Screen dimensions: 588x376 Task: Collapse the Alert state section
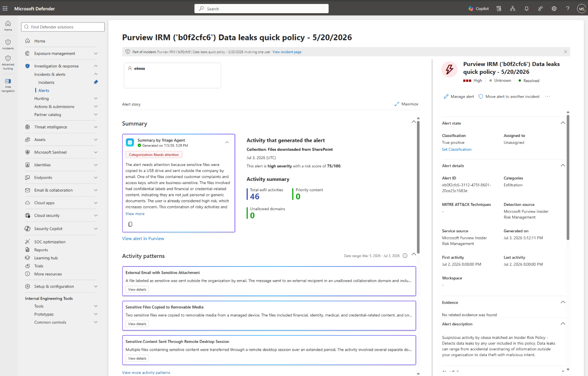pyautogui.click(x=563, y=123)
